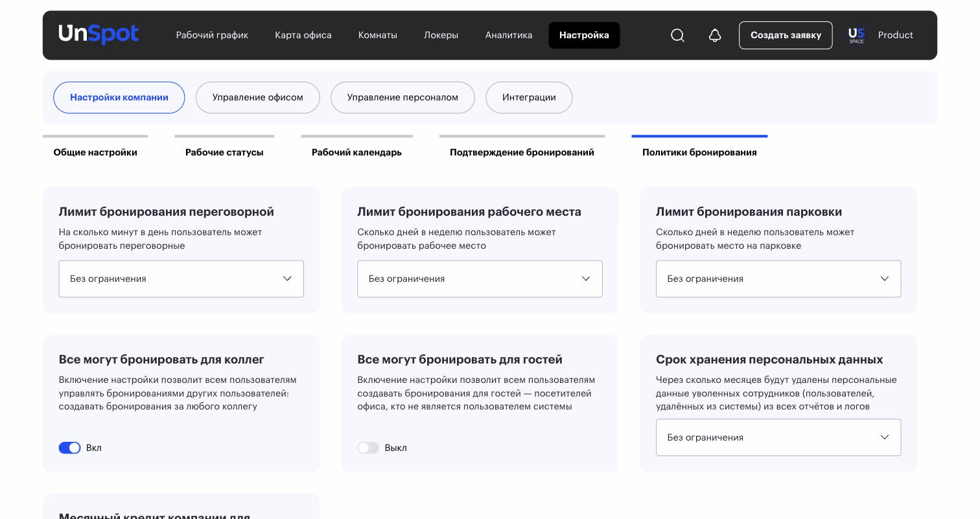
Task: Open the Рабочий календарь tab
Action: (x=356, y=152)
